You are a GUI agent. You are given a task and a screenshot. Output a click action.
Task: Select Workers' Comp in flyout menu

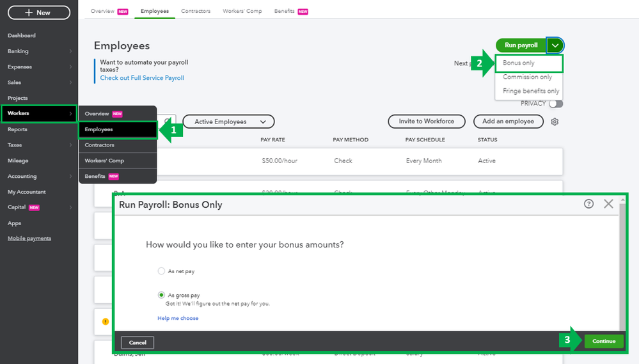point(118,161)
